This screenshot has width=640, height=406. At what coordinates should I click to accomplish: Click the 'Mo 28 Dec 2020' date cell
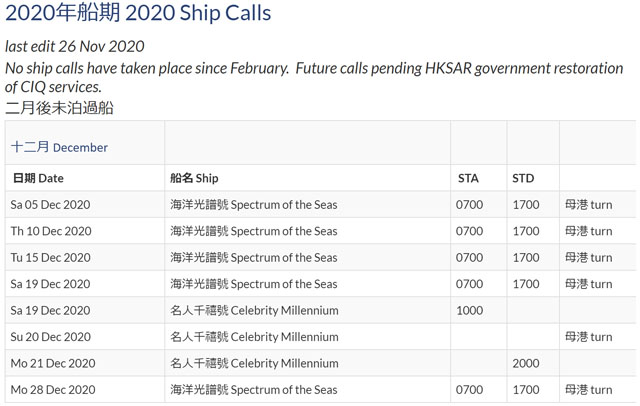pyautogui.click(x=53, y=390)
